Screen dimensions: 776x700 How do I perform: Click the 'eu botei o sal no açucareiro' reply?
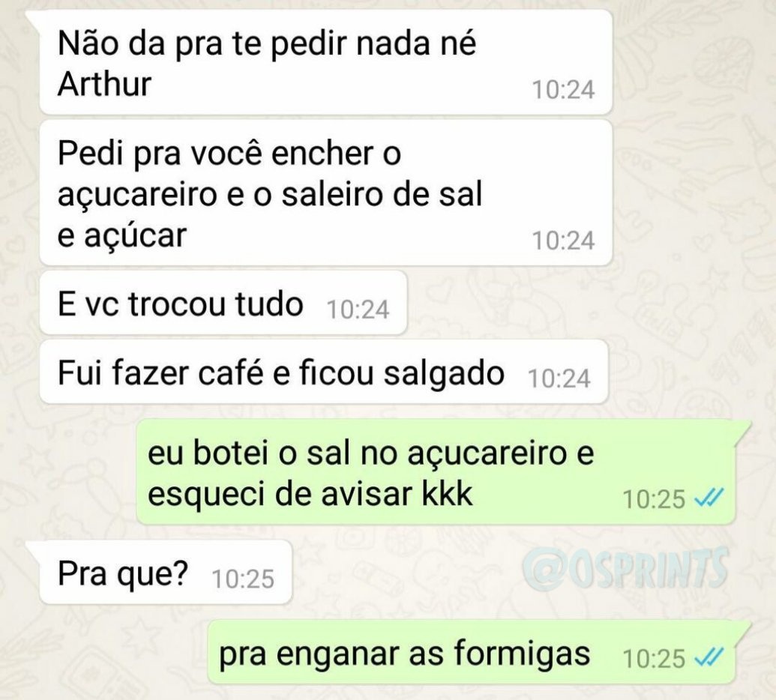tap(436, 472)
